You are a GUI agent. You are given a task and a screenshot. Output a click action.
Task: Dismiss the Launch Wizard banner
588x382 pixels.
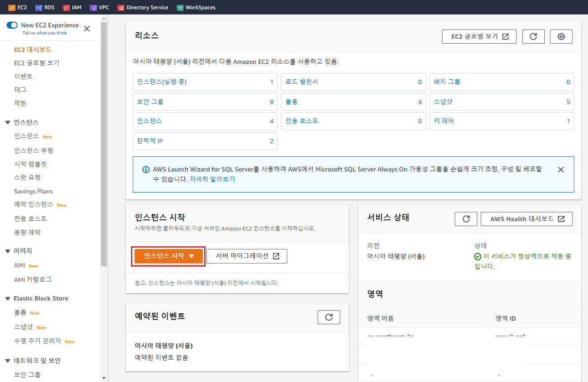click(561, 170)
